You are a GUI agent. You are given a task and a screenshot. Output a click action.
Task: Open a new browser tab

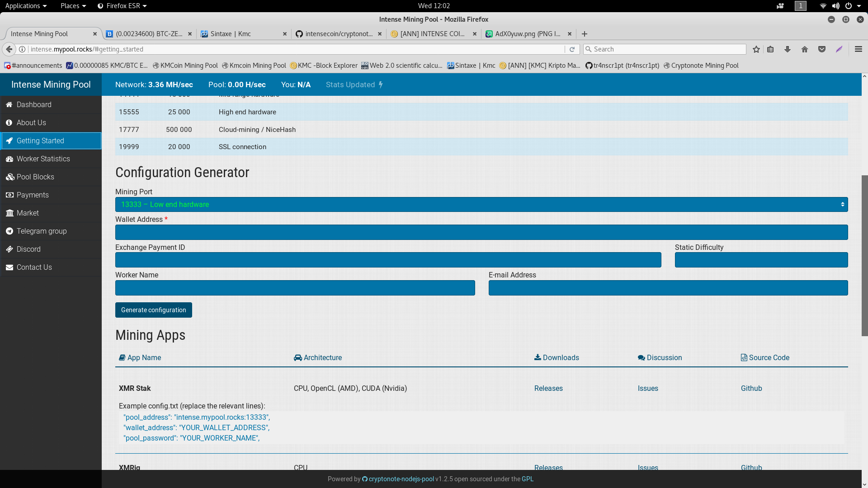pos(585,34)
